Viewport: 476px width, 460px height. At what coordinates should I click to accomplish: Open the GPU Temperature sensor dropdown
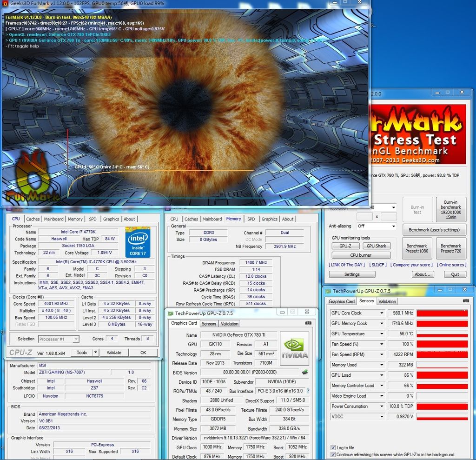(382, 333)
